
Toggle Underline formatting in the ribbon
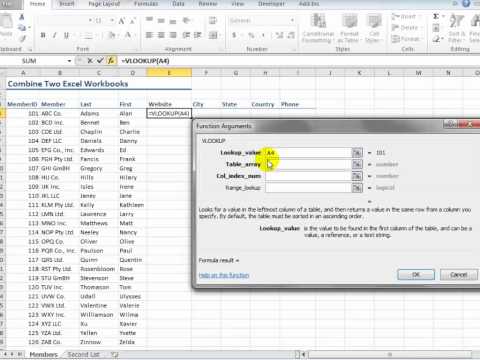(x=66, y=35)
